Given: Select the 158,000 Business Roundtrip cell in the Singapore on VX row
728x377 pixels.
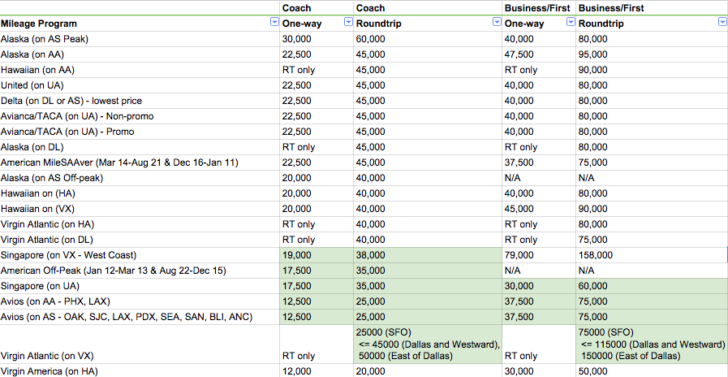Looking at the screenshot, I should tap(652, 255).
